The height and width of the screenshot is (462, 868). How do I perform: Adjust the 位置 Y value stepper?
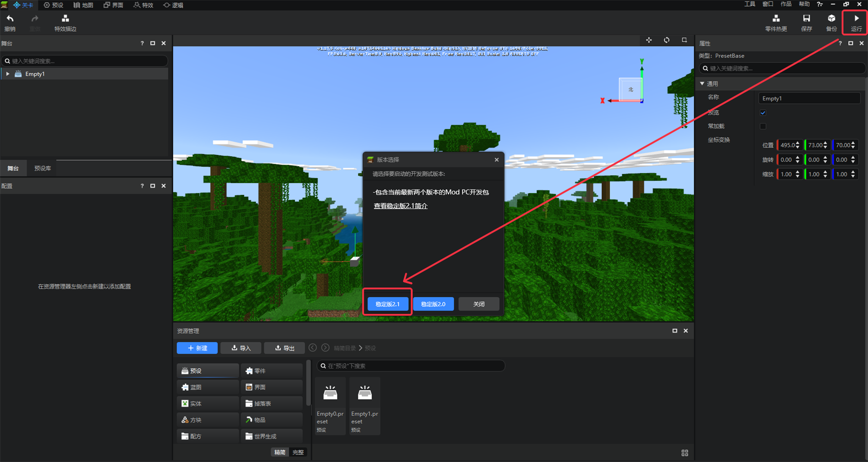825,145
